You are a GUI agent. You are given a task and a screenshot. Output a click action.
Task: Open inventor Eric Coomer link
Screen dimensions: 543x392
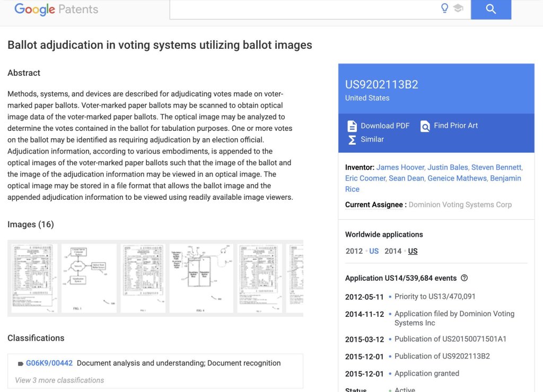[x=365, y=179]
